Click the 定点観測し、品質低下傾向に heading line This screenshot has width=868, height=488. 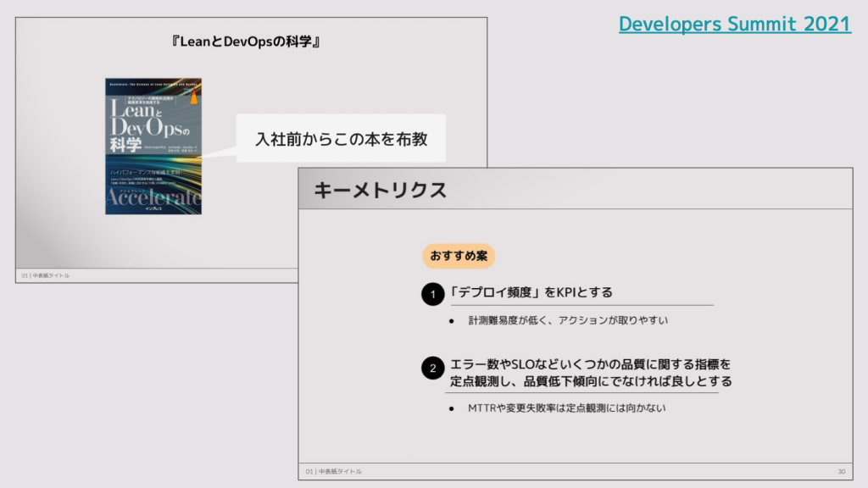click(x=591, y=382)
